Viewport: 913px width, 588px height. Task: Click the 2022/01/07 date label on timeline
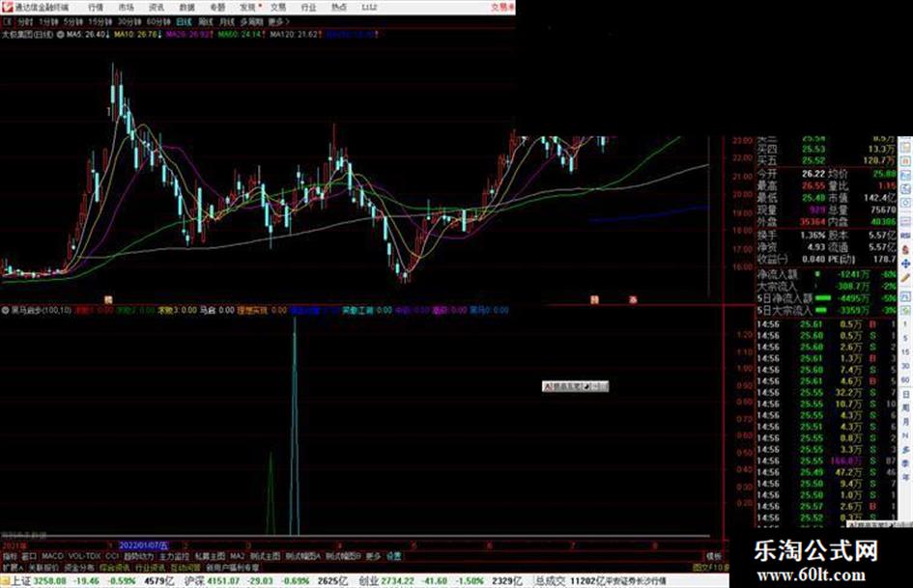click(x=143, y=546)
